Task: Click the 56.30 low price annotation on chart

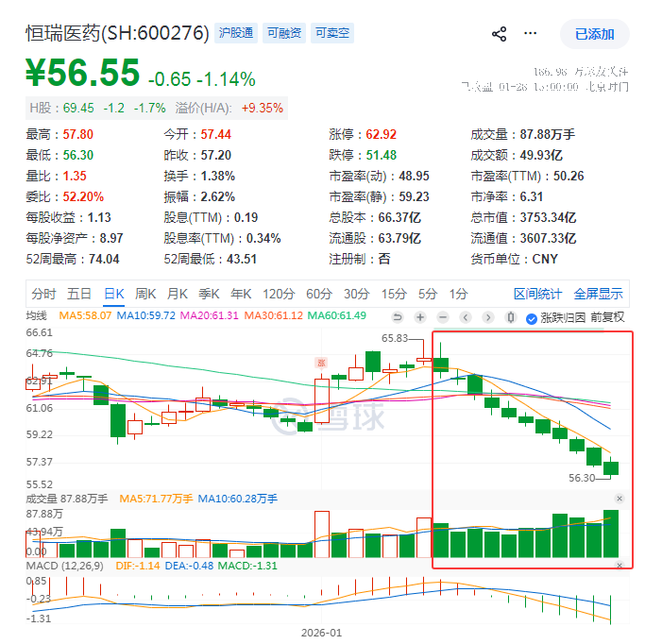Action: (x=582, y=478)
